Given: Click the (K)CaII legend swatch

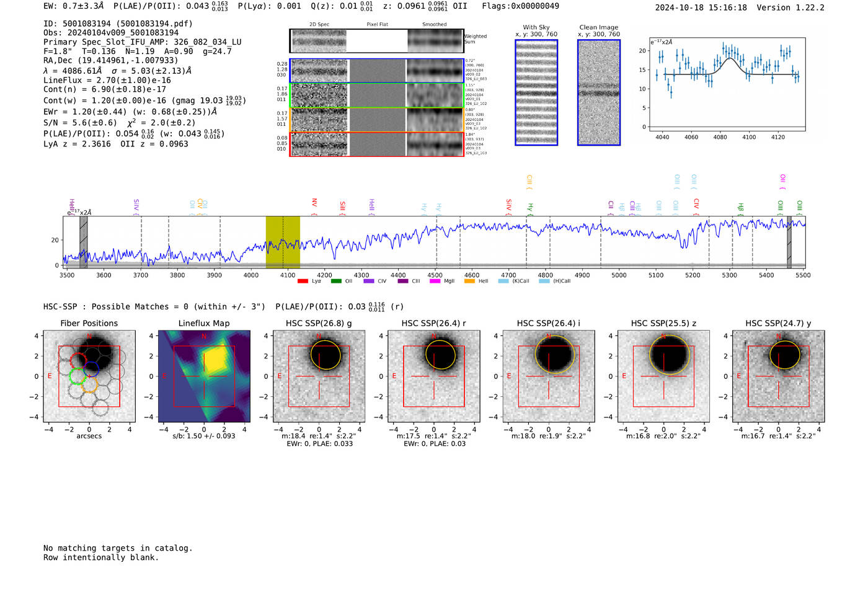Looking at the screenshot, I should (503, 281).
